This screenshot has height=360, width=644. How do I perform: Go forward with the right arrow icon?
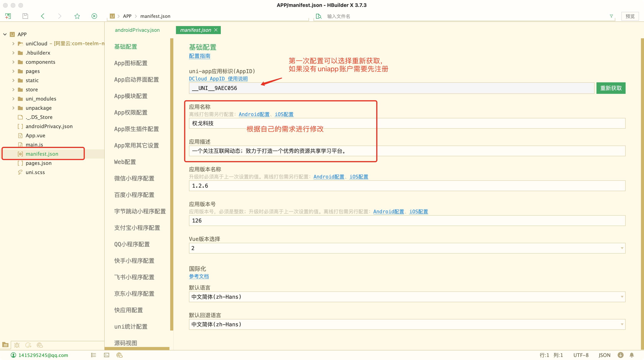click(x=59, y=16)
